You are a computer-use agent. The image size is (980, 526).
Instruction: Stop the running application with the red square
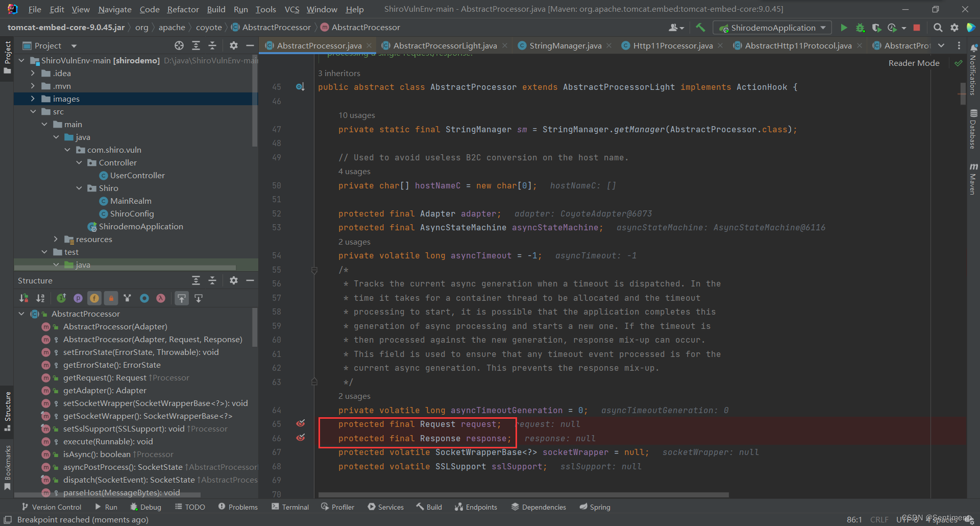[917, 28]
